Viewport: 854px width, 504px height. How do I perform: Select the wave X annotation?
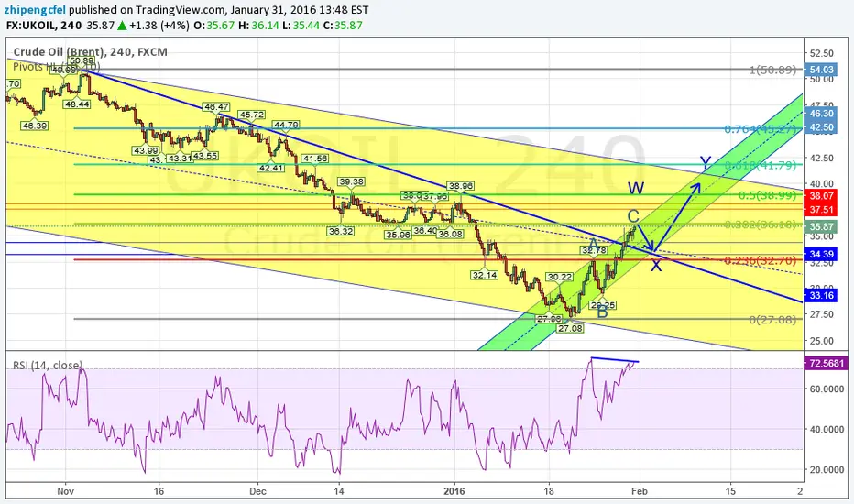(656, 266)
